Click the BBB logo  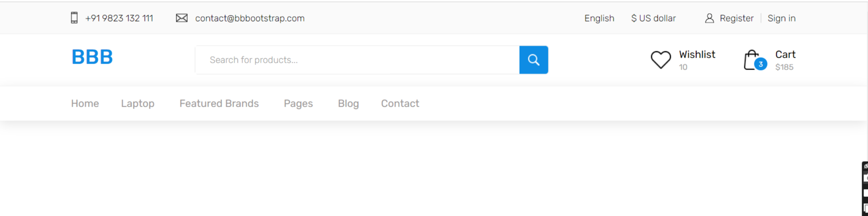92,57
